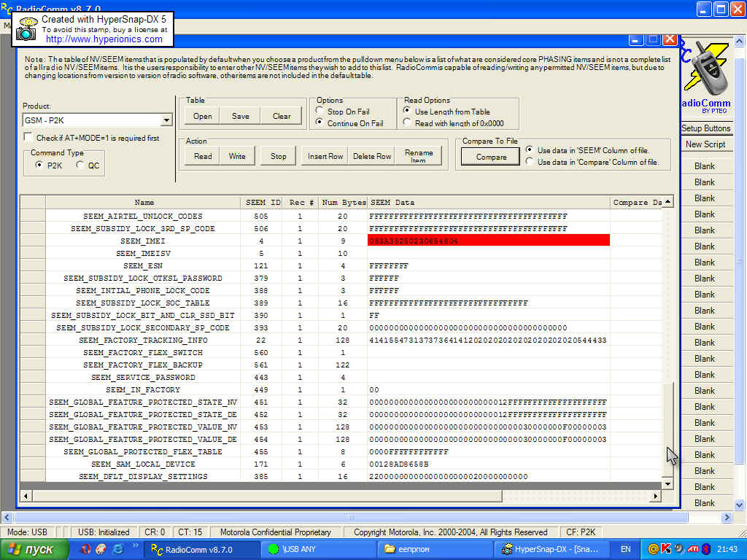The width and height of the screenshot is (747, 560).
Task: Click the Bluetooth tray icon
Action: point(705,550)
